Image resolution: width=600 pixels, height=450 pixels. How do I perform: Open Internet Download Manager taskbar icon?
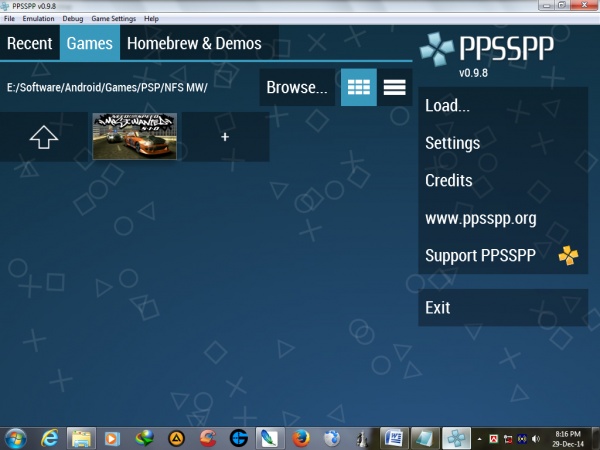[x=144, y=439]
